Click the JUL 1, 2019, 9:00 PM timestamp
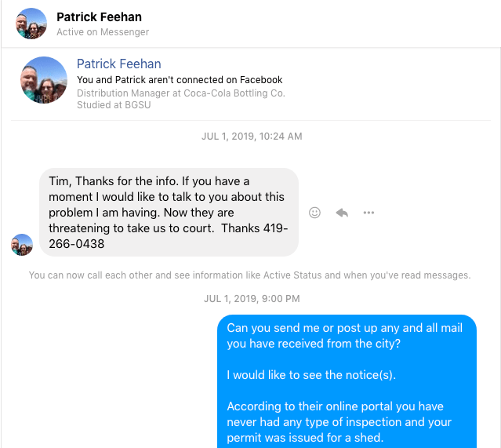Screen dimensions: 501x448 coord(252,299)
